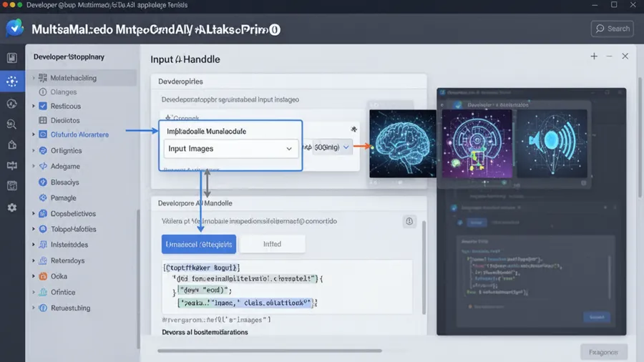This screenshot has height=362, width=644.
Task: Open the Search box in header
Action: tap(613, 29)
